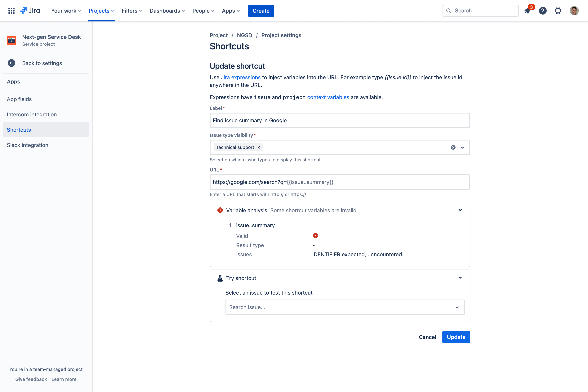Viewport: 588px width, 392px height.
Task: Click the Update button
Action: (x=456, y=337)
